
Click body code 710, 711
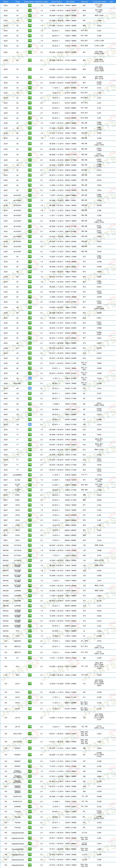tap(84, 475)
